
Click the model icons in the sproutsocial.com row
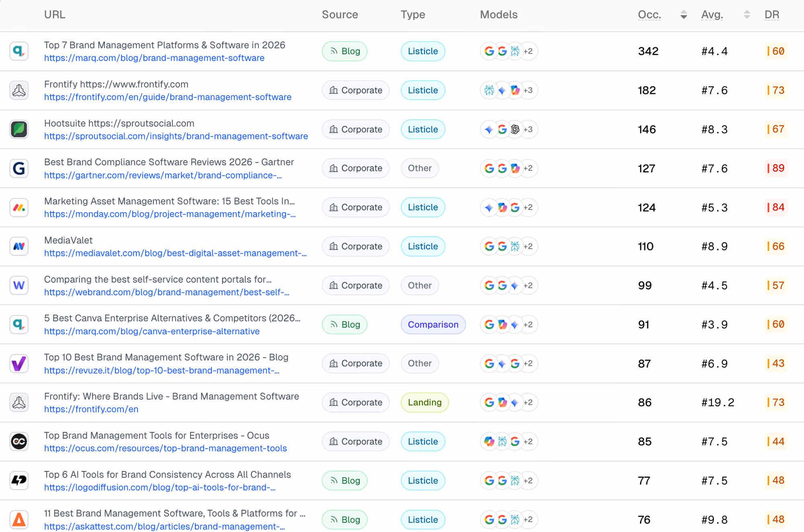(x=509, y=129)
